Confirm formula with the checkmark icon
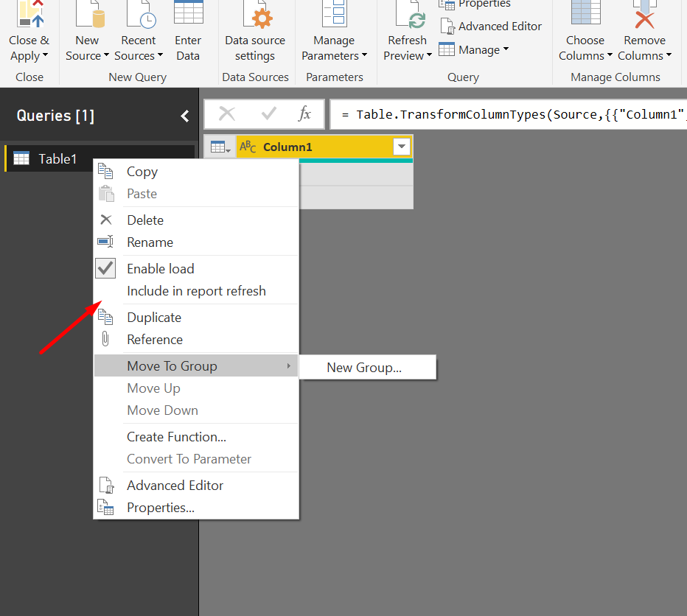687x616 pixels. [x=268, y=114]
